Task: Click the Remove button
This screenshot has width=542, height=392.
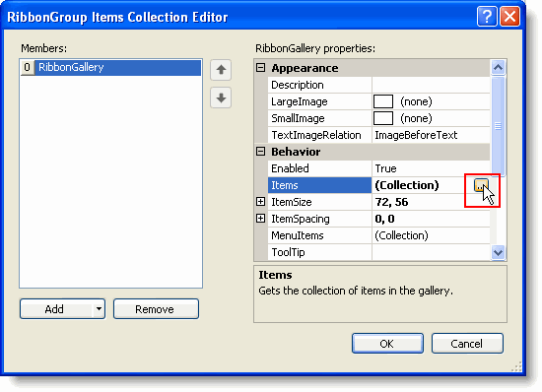Action: pyautogui.click(x=156, y=308)
